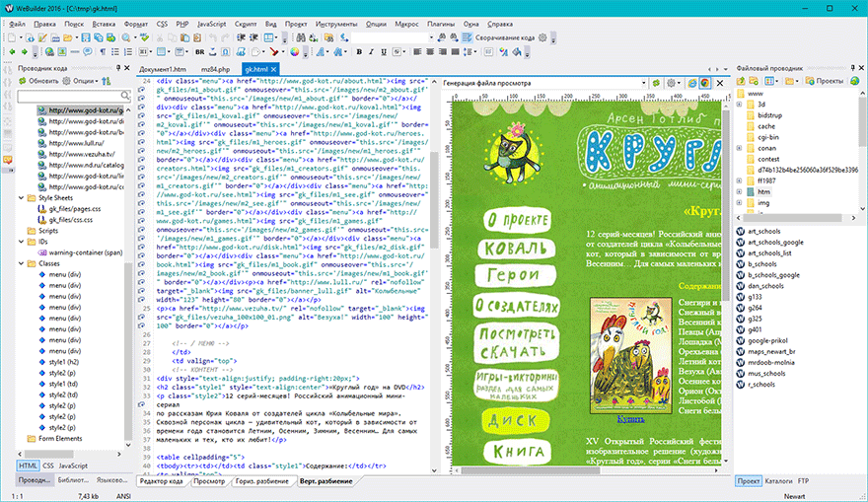Switch to the mz84.php tab

point(215,69)
